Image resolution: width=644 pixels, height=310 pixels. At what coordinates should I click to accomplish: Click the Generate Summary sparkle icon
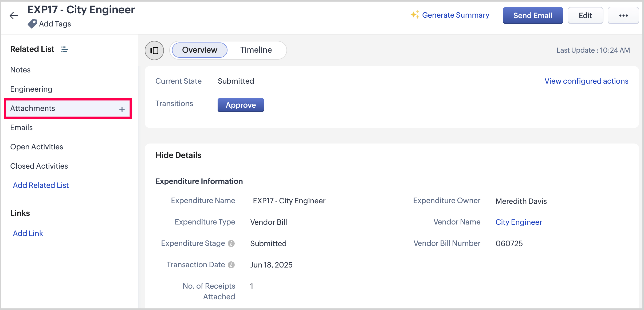415,15
